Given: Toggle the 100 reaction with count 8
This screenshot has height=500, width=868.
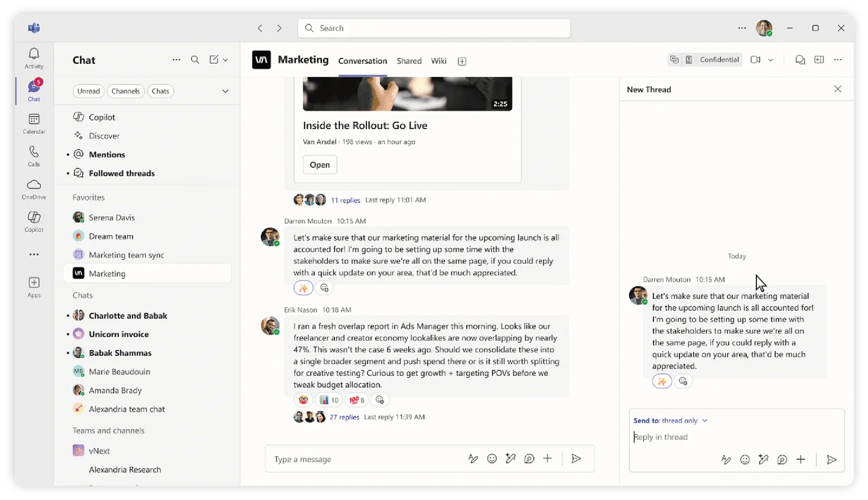Looking at the screenshot, I should coord(356,400).
